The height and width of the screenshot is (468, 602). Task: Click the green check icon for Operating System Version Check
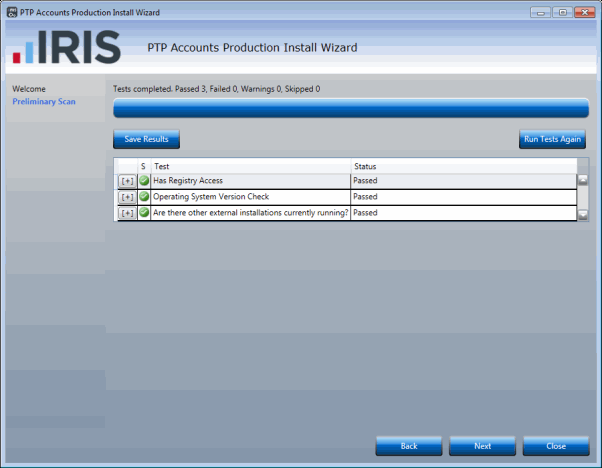pyautogui.click(x=144, y=197)
